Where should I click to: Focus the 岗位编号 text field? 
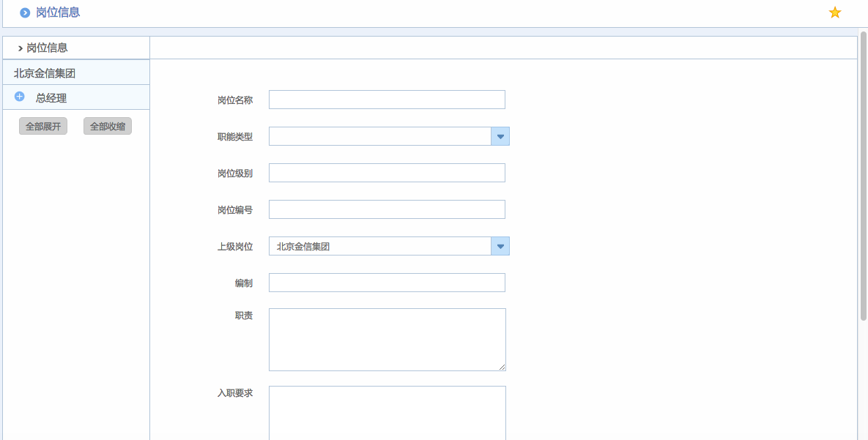click(387, 209)
